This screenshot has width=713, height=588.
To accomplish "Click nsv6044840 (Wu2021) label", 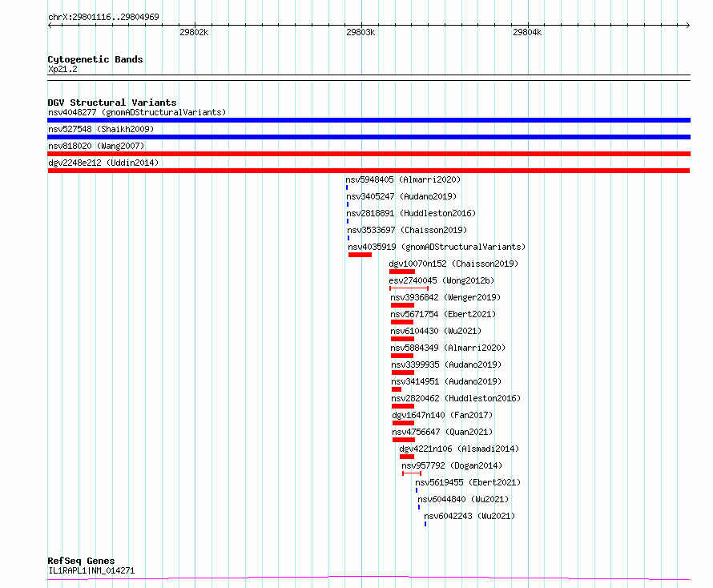I will click(463, 499).
